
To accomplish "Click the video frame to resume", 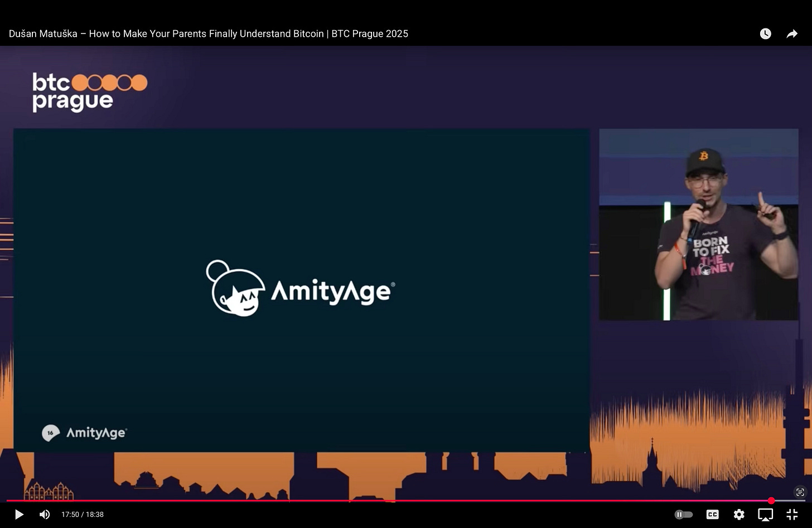I will click(x=406, y=273).
